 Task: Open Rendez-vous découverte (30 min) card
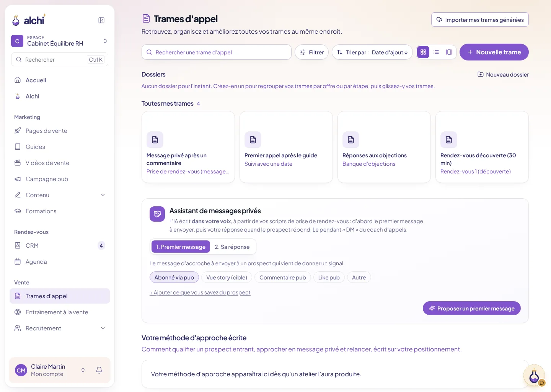(x=482, y=147)
